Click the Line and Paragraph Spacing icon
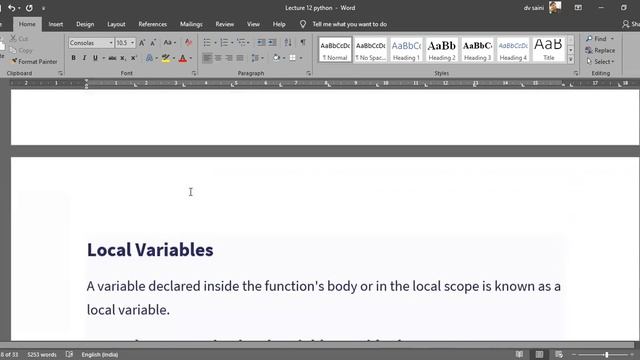The image size is (640, 360). (x=255, y=58)
